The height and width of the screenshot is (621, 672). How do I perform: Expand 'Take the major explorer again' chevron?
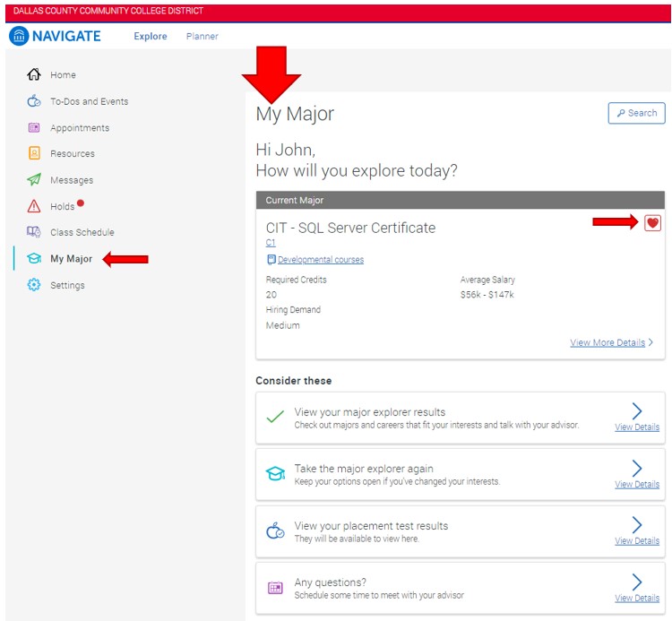(x=637, y=468)
